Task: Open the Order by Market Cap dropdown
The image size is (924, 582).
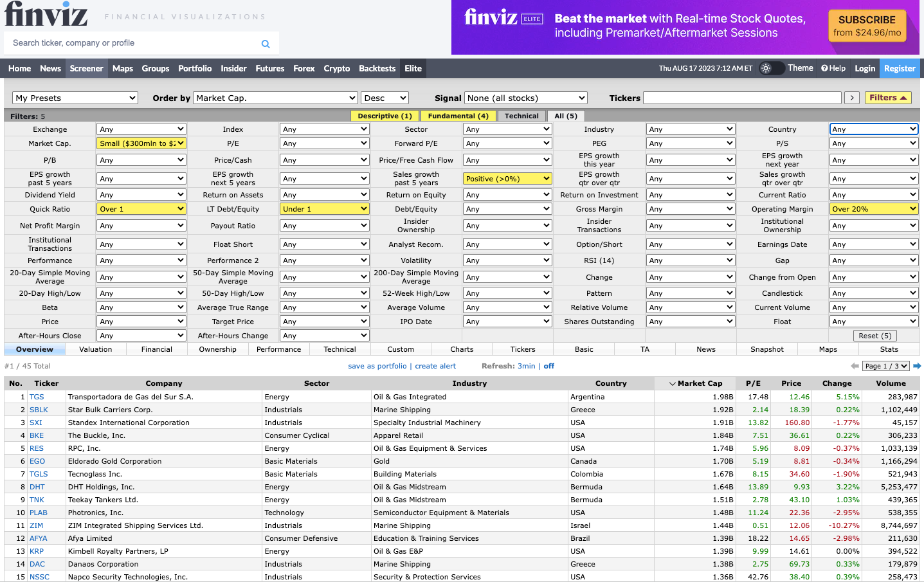Action: 275,98
